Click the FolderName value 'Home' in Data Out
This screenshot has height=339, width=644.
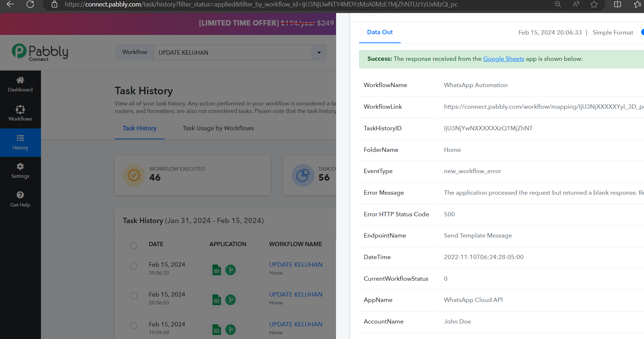tap(452, 150)
